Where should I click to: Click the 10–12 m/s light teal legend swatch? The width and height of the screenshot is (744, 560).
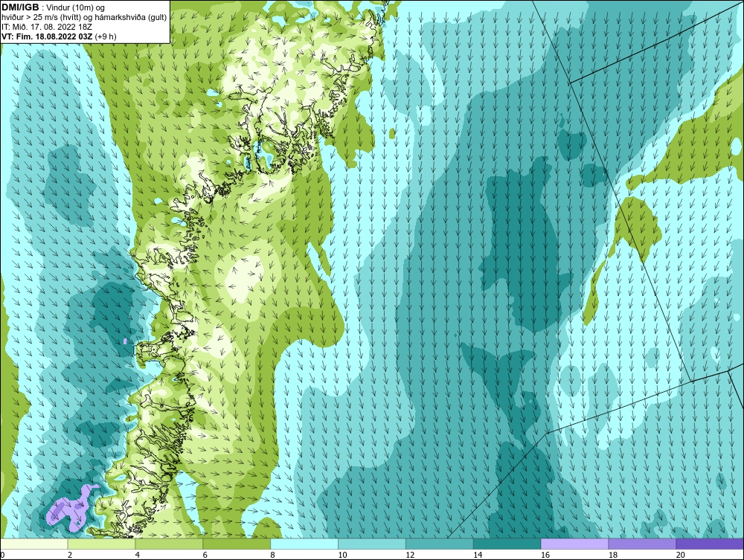click(372, 544)
